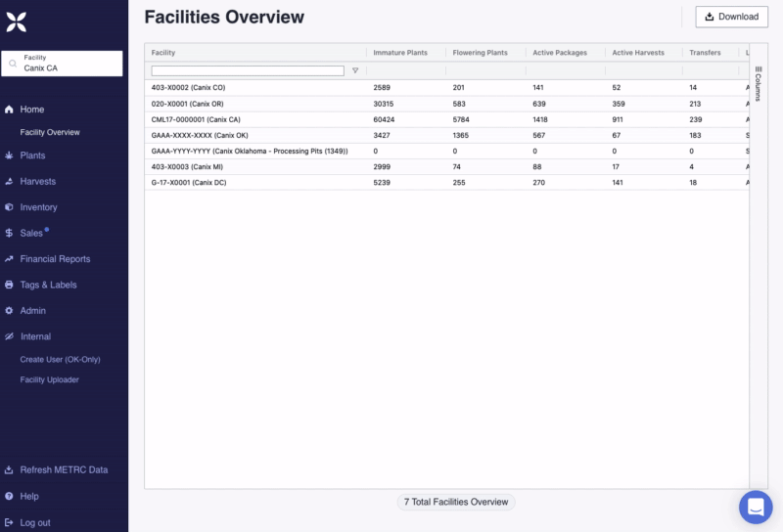
Task: Select row GAAA-XXXX-XXXX (Canix OK)
Action: [x=447, y=135]
